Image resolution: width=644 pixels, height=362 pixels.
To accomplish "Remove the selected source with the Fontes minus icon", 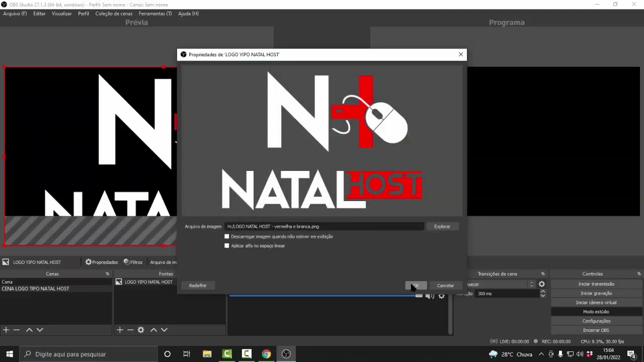I will (130, 330).
